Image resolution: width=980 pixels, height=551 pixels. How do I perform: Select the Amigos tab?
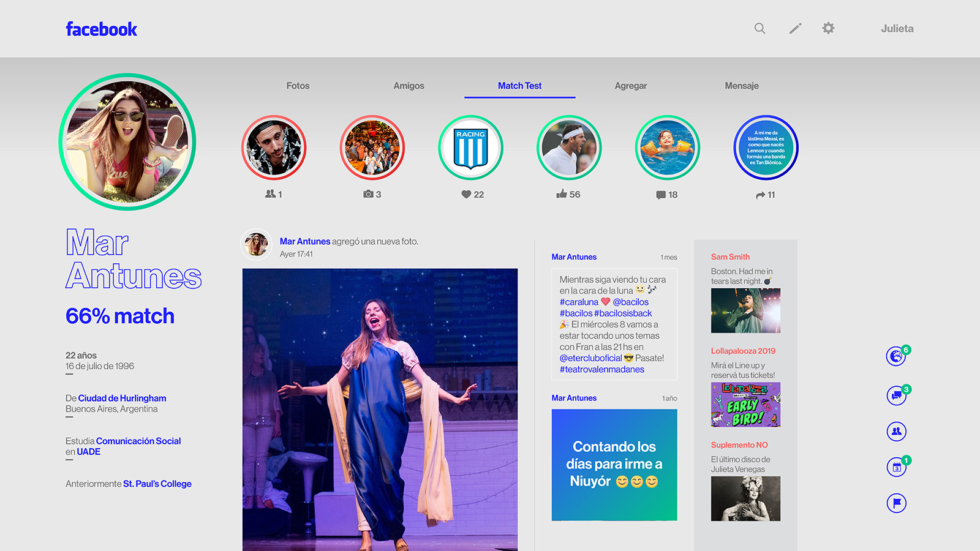(409, 86)
